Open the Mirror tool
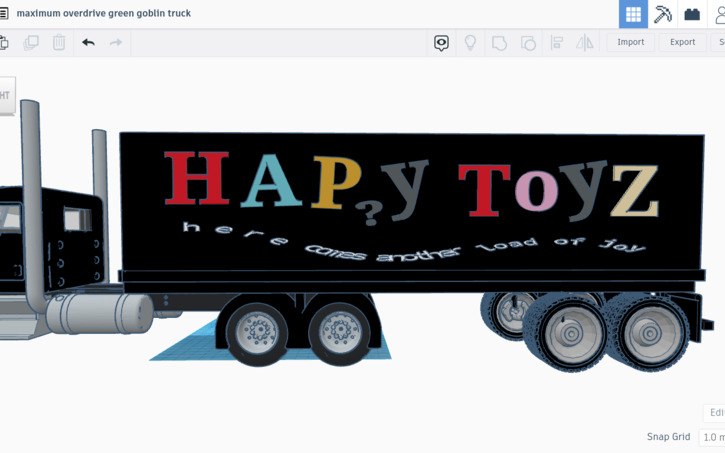The height and width of the screenshot is (453, 725). (x=584, y=43)
